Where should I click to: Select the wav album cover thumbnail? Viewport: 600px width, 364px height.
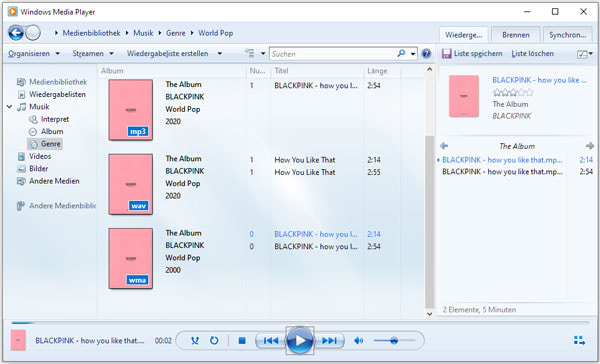point(130,184)
